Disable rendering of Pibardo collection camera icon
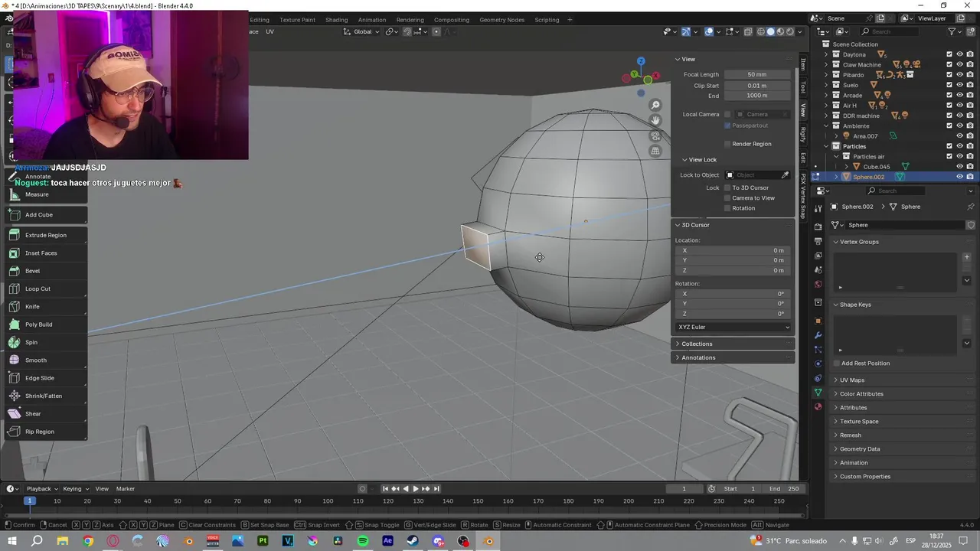 click(x=970, y=75)
